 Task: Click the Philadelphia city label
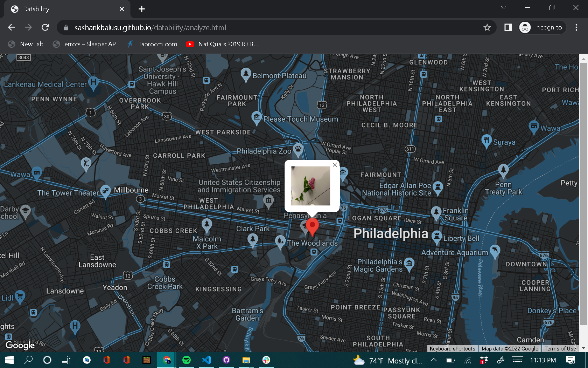tap(391, 233)
